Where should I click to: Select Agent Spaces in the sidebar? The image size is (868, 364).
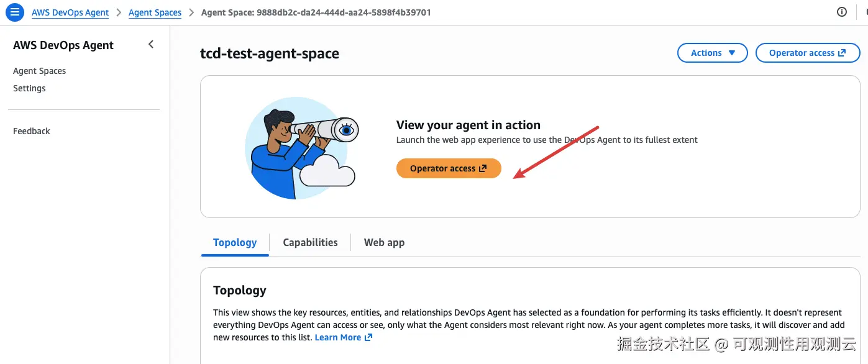click(x=39, y=71)
